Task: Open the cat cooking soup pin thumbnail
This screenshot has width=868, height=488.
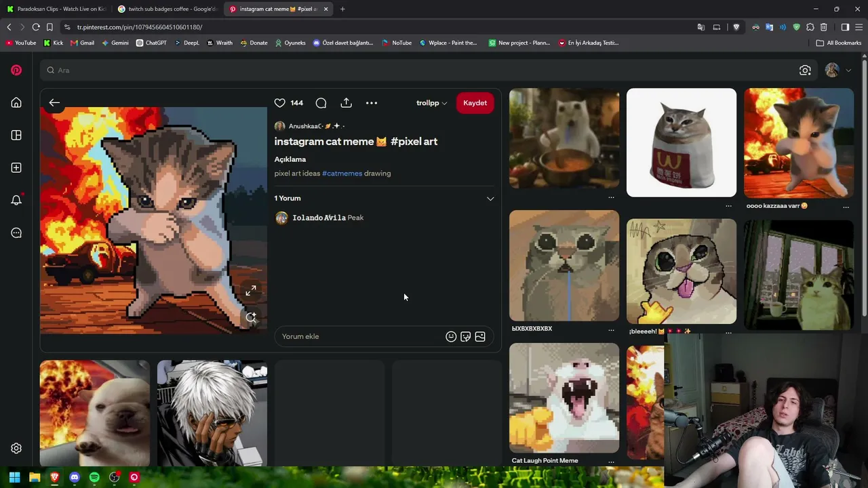Action: coord(564,138)
